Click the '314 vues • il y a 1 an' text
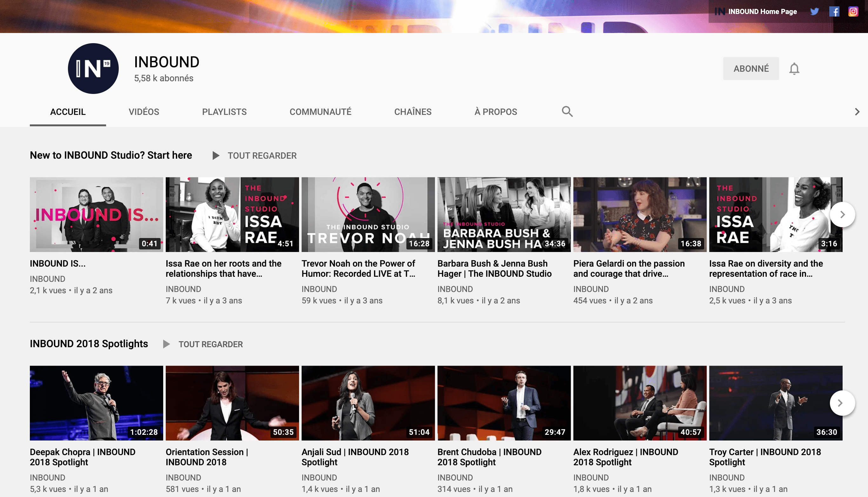Viewport: 868px width, 497px height. tap(475, 489)
